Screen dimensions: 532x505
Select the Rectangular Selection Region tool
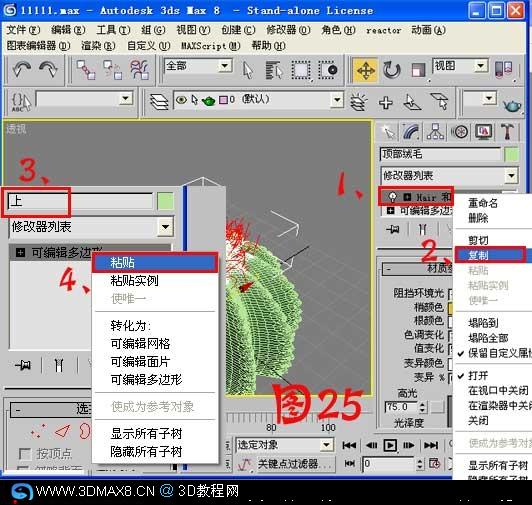coord(301,70)
